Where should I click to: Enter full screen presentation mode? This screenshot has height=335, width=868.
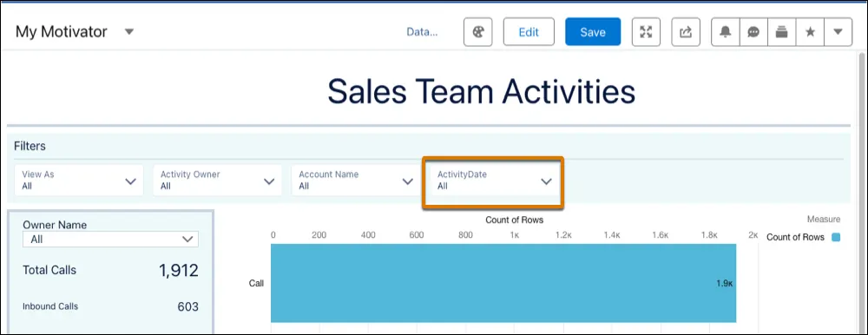click(646, 32)
